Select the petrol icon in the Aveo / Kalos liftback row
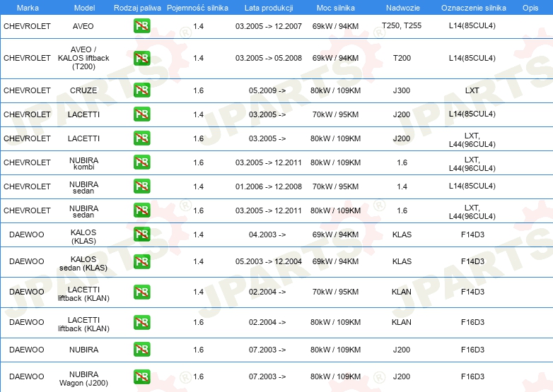Viewport: 553px width, 392px height. point(141,59)
